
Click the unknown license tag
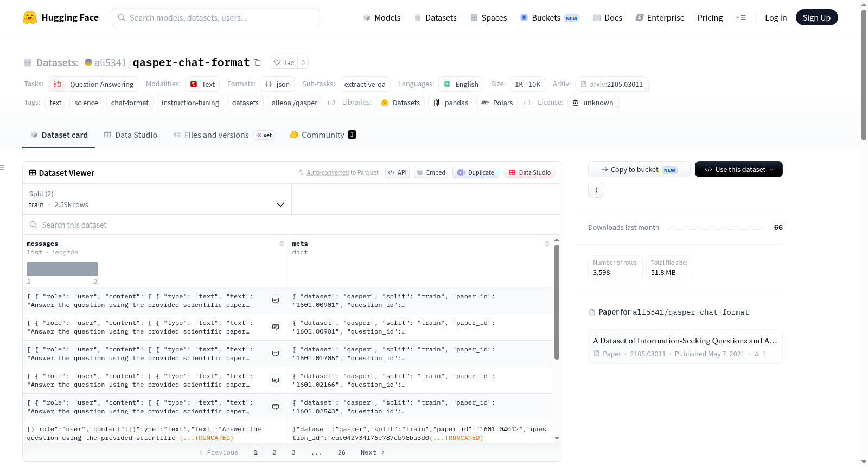pyautogui.click(x=593, y=103)
